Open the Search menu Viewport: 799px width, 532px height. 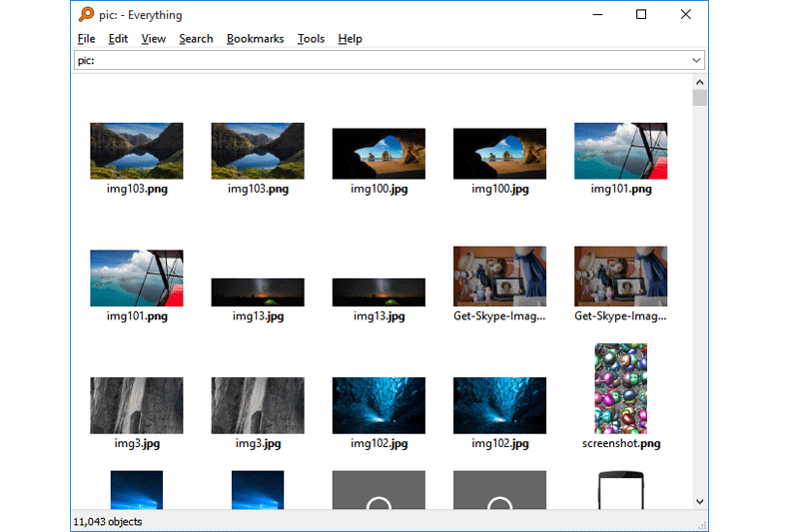196,39
